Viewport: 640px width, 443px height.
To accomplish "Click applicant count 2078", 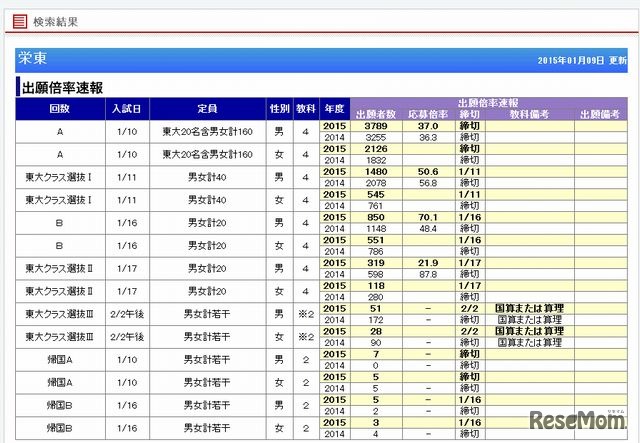I will pyautogui.click(x=376, y=183).
